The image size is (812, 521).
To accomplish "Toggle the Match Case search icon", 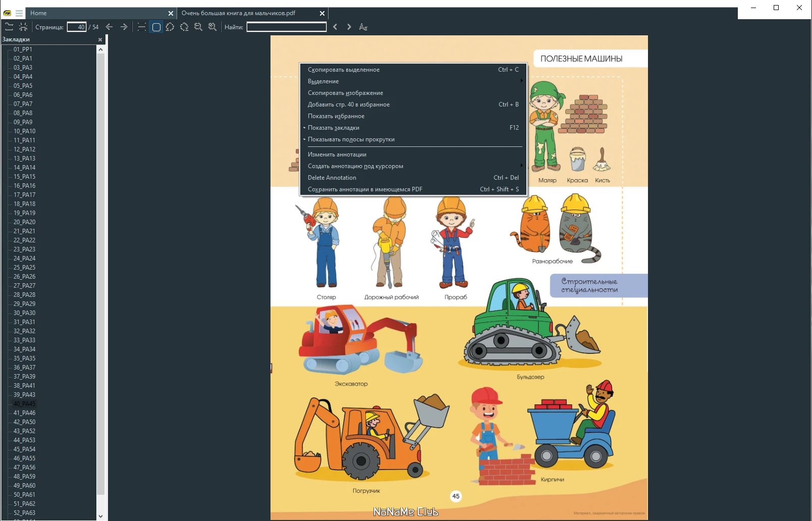I will (x=363, y=27).
